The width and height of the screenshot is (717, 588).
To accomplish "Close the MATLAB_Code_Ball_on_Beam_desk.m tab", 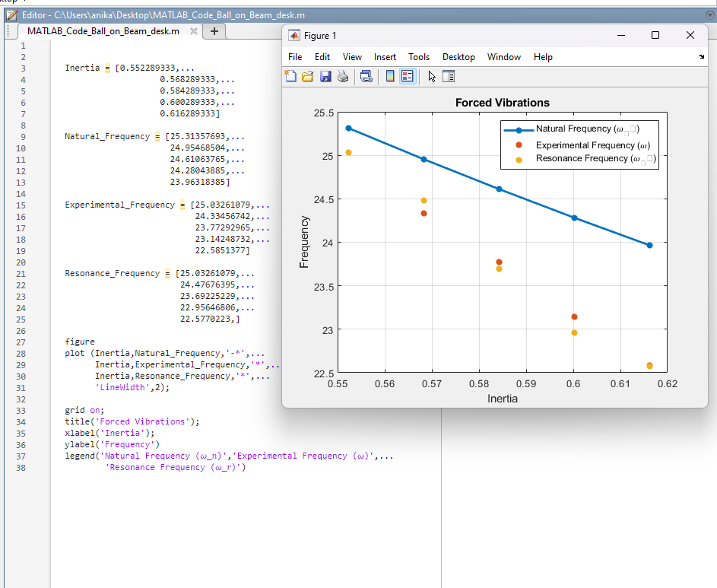I will pyautogui.click(x=194, y=31).
